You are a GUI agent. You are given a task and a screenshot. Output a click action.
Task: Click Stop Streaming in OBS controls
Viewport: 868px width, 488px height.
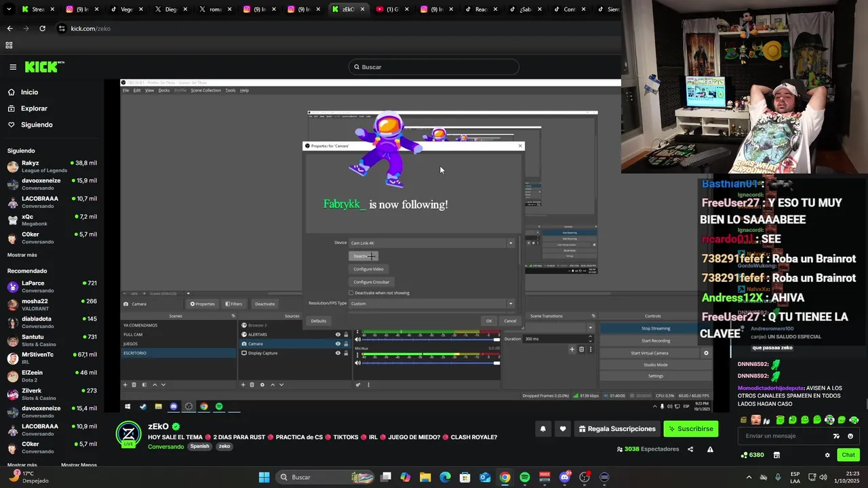coord(655,328)
